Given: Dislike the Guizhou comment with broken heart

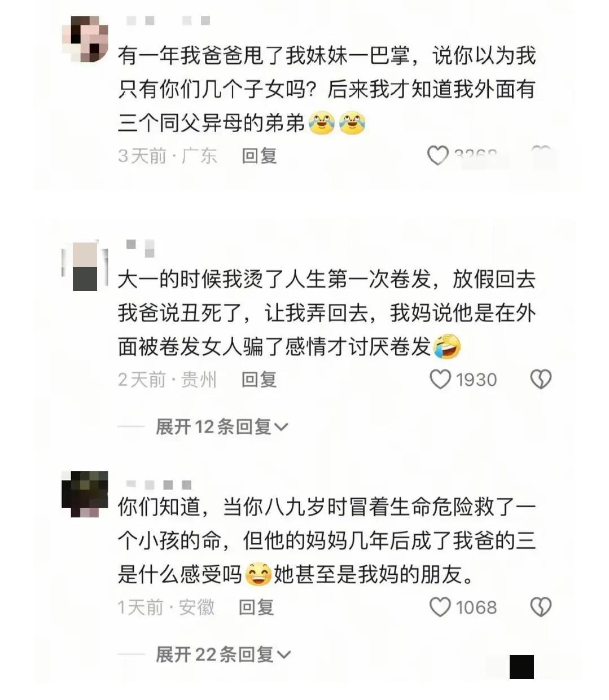Looking at the screenshot, I should (541, 380).
